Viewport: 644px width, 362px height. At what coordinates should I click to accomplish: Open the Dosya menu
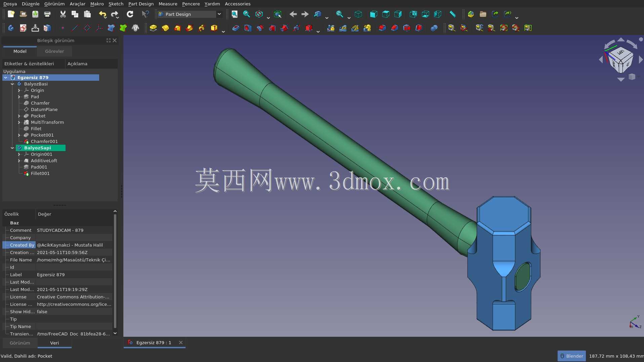click(x=10, y=4)
